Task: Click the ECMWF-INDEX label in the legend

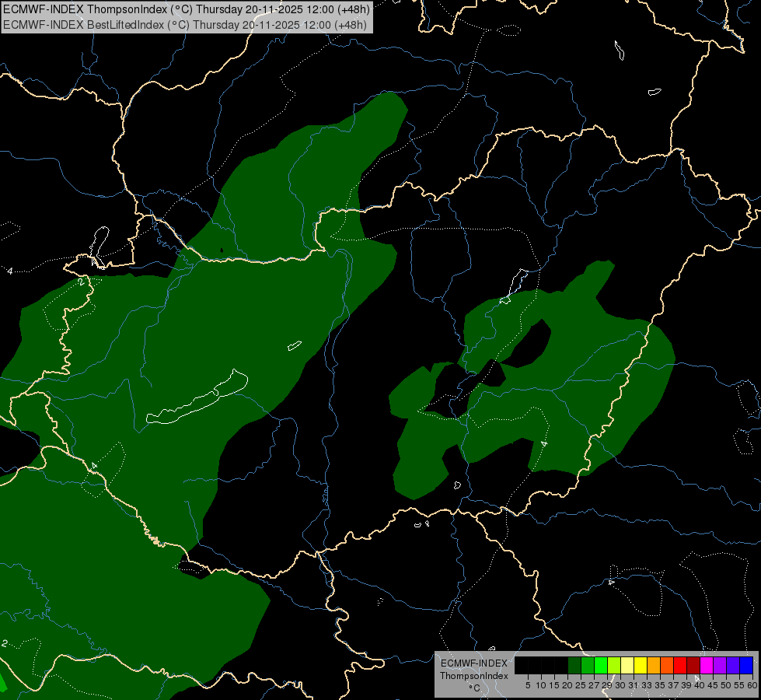Action: pos(474,663)
